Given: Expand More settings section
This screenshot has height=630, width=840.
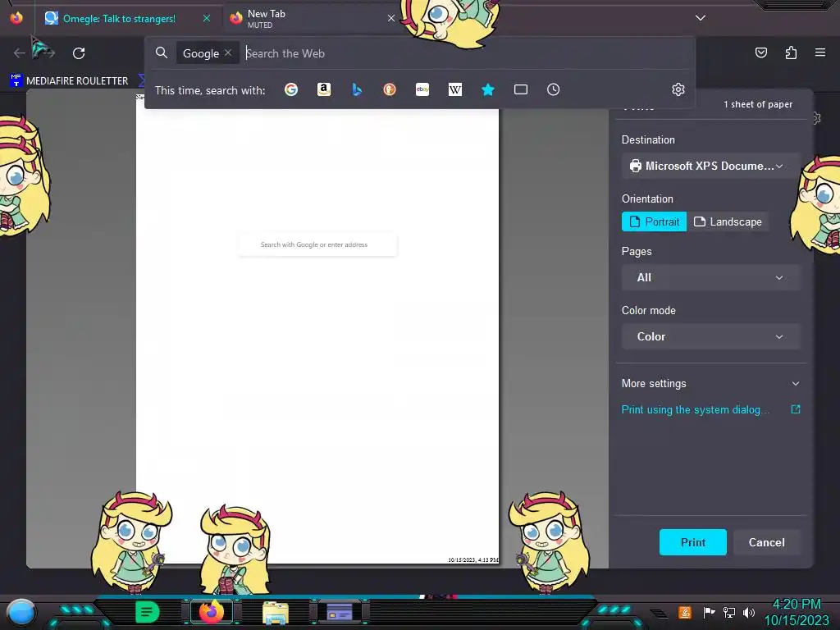Looking at the screenshot, I should pos(711,384).
